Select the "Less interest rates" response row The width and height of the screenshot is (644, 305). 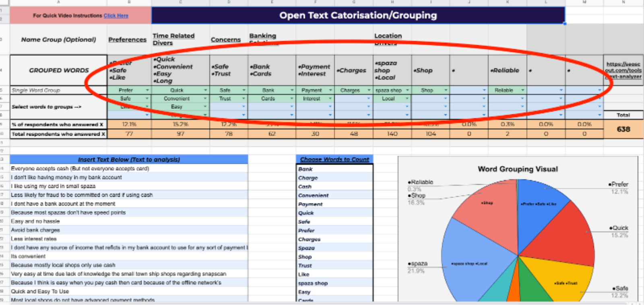pos(129,239)
